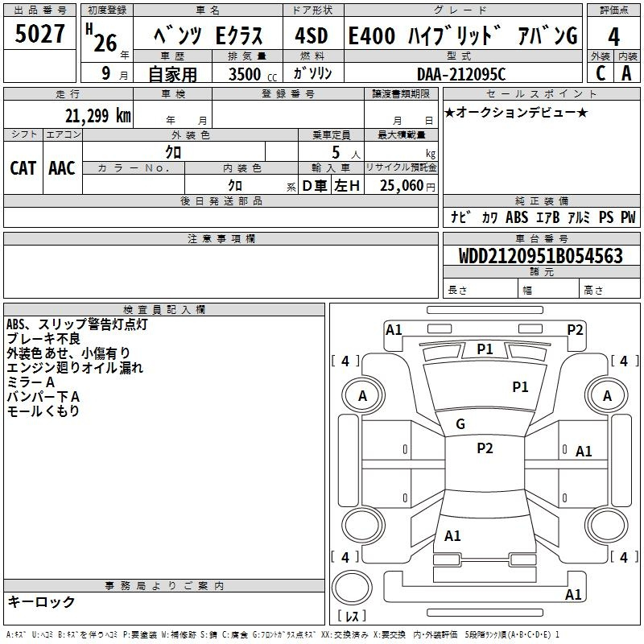The image size is (644, 644).
Task: Click the A1 mark on the side door
Action: (x=584, y=452)
